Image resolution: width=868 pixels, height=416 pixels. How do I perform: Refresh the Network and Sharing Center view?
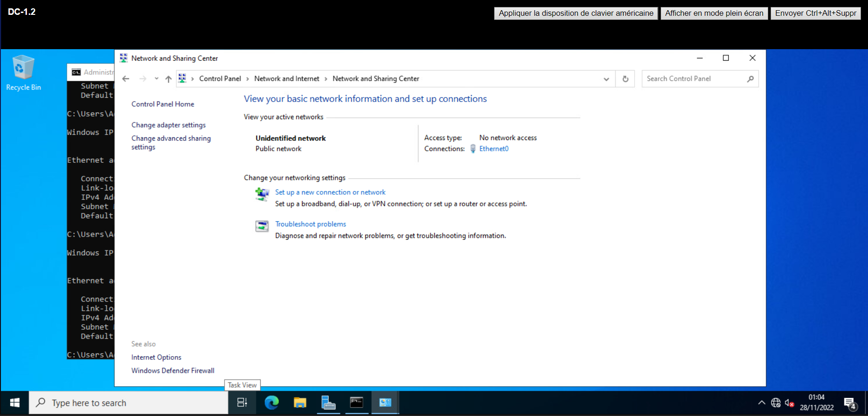pos(625,79)
